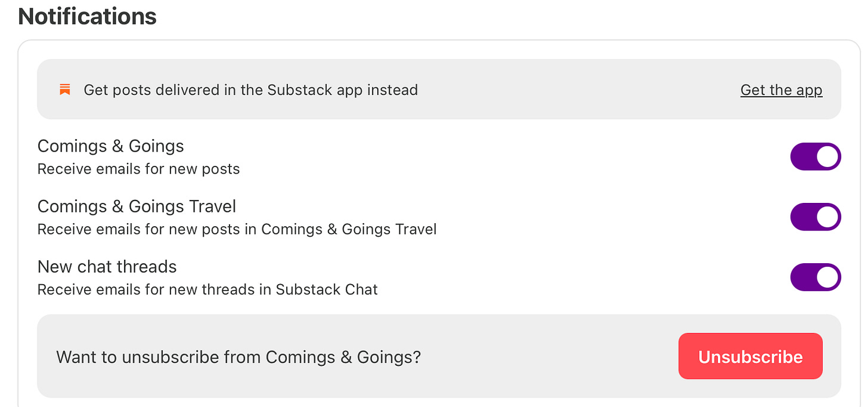The image size is (868, 407).
Task: Select the New chat threads row title
Action: click(x=107, y=267)
